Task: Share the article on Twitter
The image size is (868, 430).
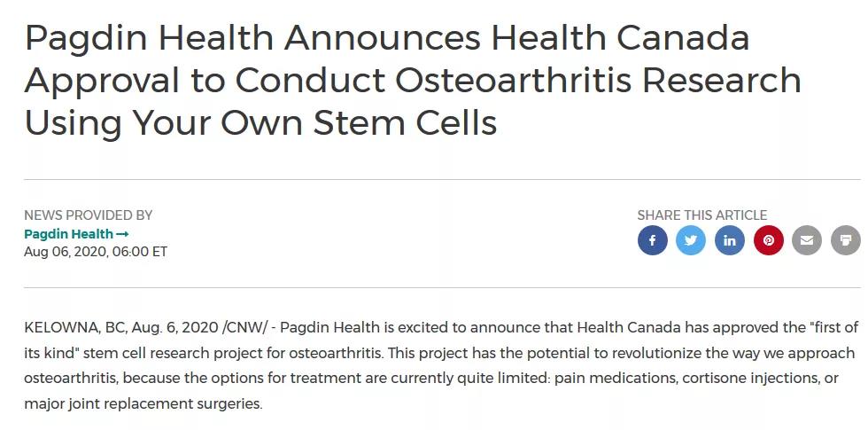Action: click(x=691, y=240)
